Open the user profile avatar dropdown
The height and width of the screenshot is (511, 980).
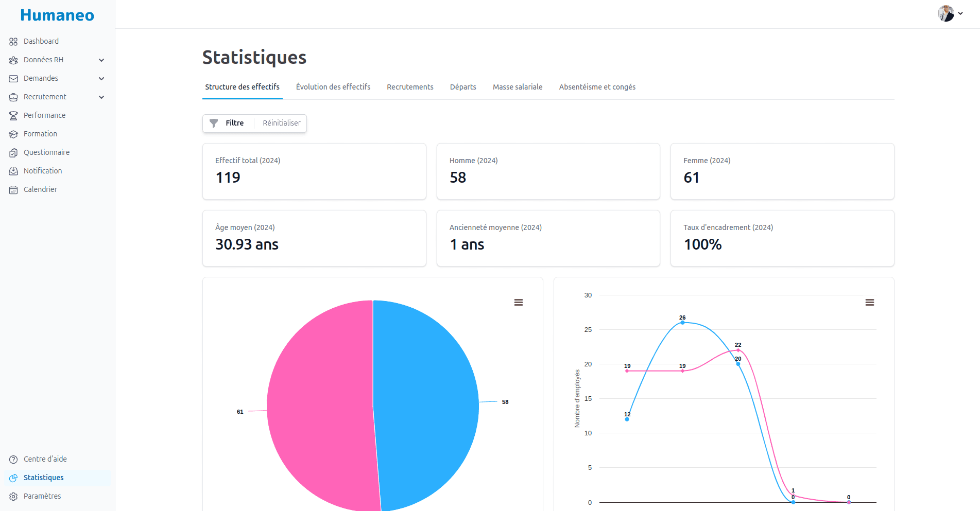(950, 13)
